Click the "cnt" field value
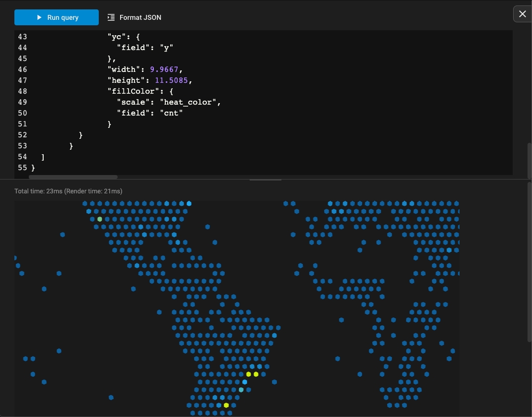532x417 pixels. (x=171, y=113)
